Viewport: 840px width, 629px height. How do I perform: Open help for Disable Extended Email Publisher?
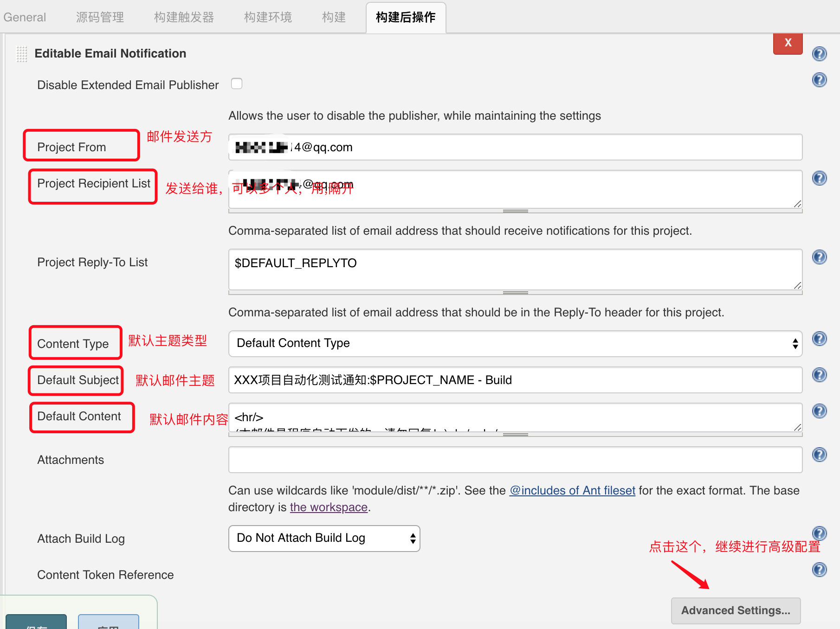pyautogui.click(x=820, y=80)
